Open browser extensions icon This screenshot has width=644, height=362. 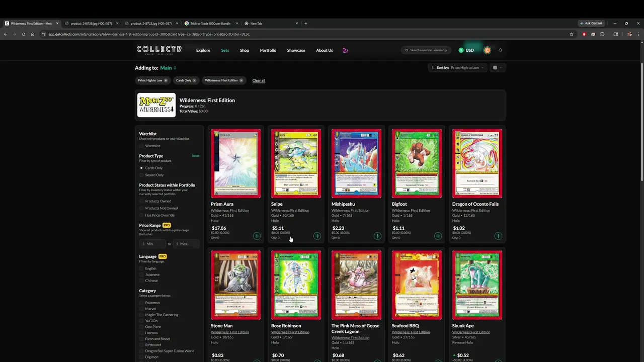pos(602,34)
